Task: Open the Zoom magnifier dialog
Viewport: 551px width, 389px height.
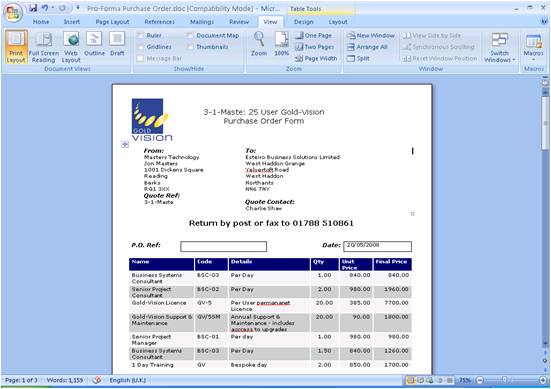Action: click(x=259, y=44)
